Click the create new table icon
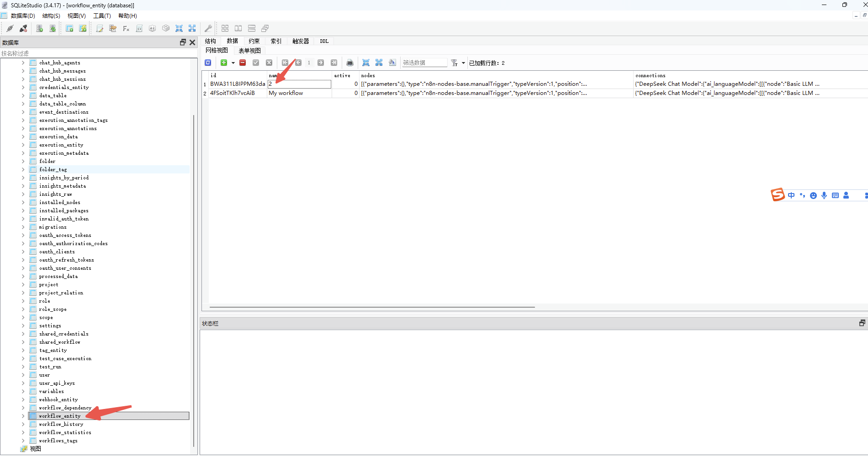Viewport: 868px width, 456px height. (69, 28)
